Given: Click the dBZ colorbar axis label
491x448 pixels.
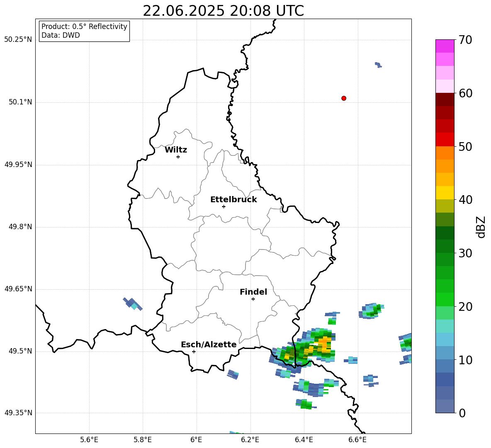Looking at the screenshot, I should coord(481,227).
